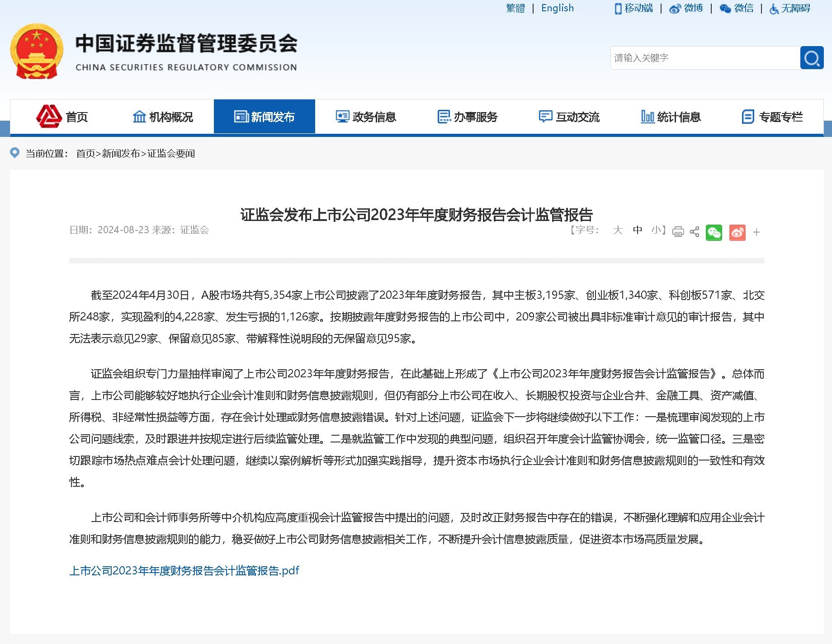This screenshot has height=644, width=832.
Task: Open the 无障碍 accessibility mode
Action: coord(790,8)
